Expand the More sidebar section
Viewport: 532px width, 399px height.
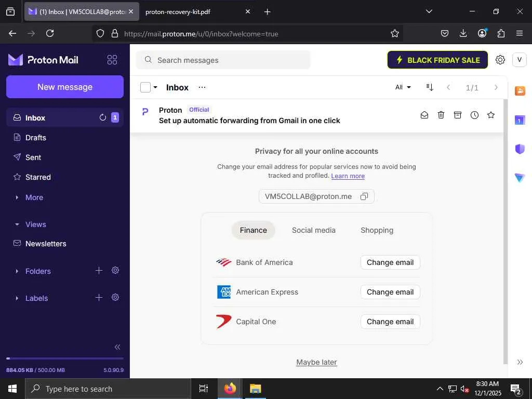coord(34,197)
